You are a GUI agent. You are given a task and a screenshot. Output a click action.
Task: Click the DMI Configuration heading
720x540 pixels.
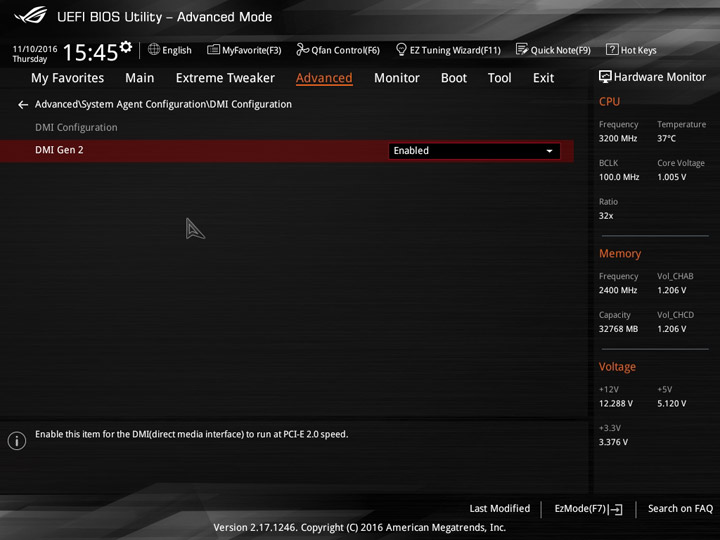point(76,128)
